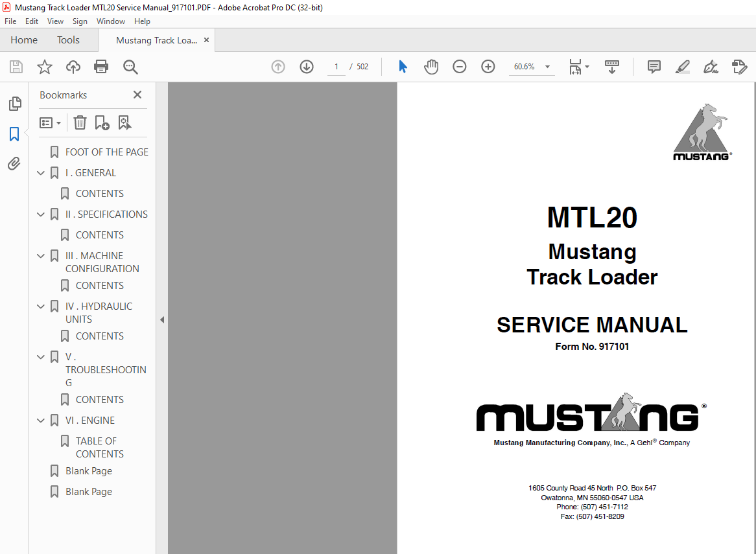Viewport: 756px width, 554px height.
Task: Add a sticky note comment
Action: tap(654, 67)
